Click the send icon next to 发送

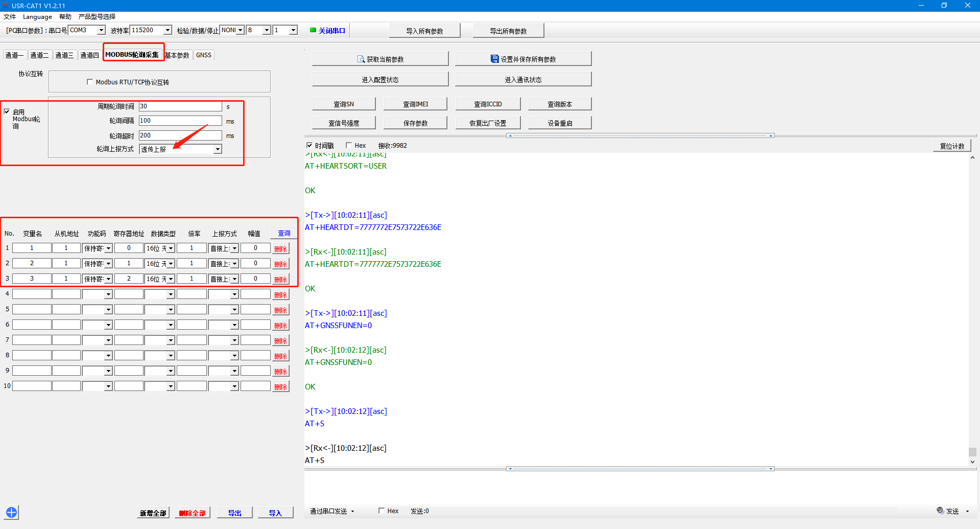(x=940, y=511)
